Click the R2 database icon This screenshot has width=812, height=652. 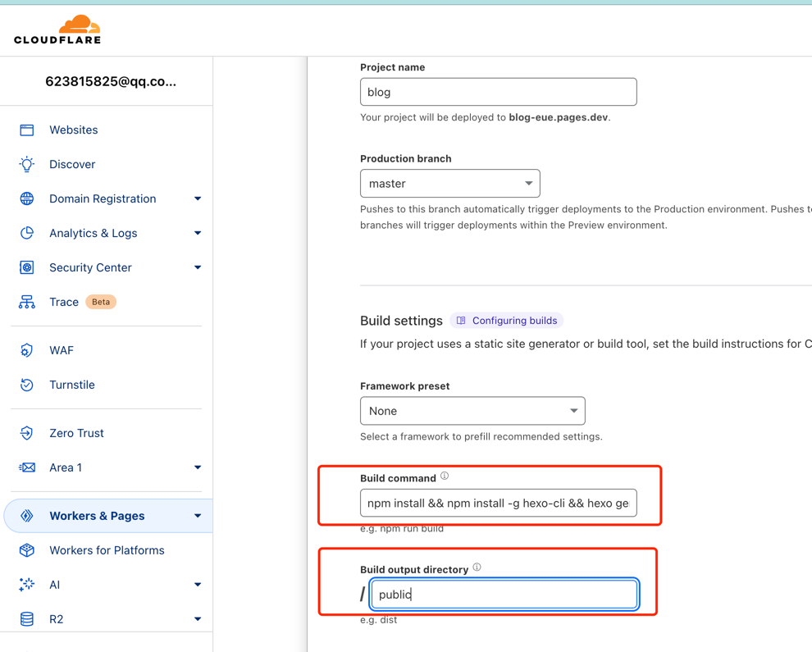[x=27, y=619]
